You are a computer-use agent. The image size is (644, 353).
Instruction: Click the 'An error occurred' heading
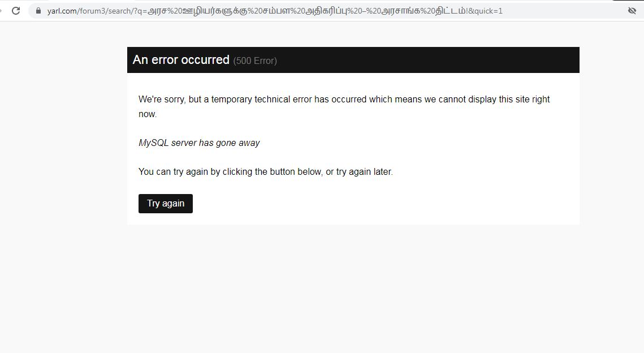(181, 60)
